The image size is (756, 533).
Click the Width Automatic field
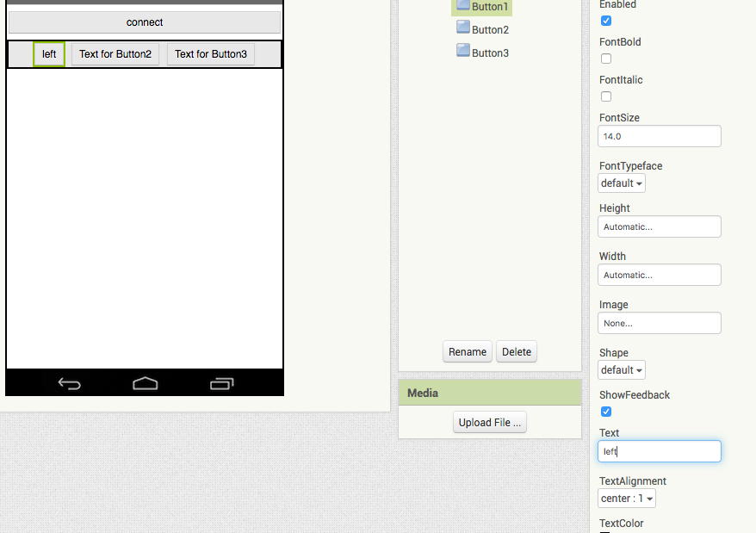pos(660,275)
